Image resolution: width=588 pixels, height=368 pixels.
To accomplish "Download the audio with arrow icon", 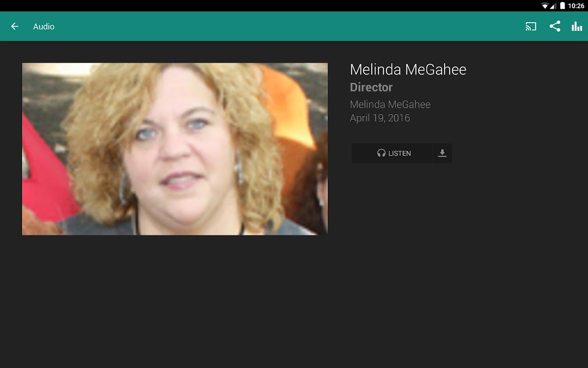I will click(x=442, y=153).
